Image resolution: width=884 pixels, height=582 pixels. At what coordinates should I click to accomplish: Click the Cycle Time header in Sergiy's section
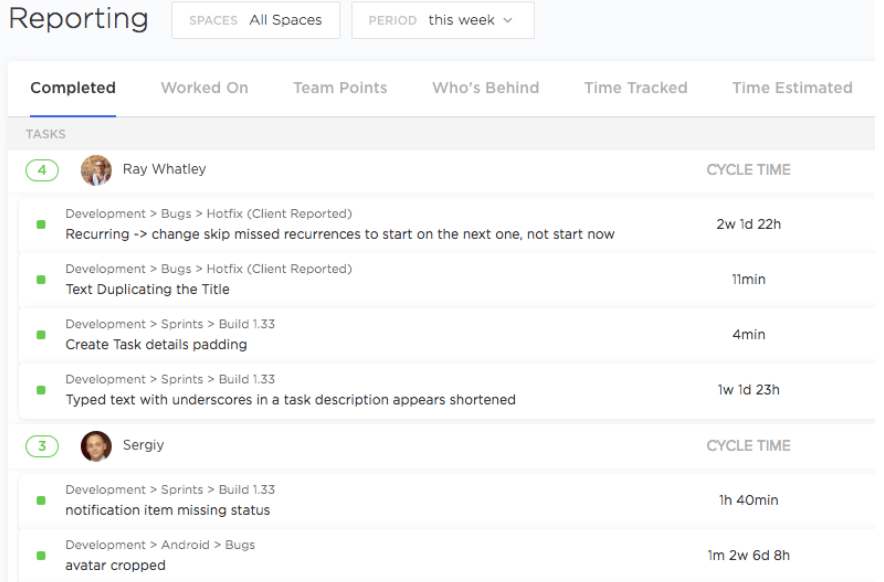pyautogui.click(x=748, y=446)
